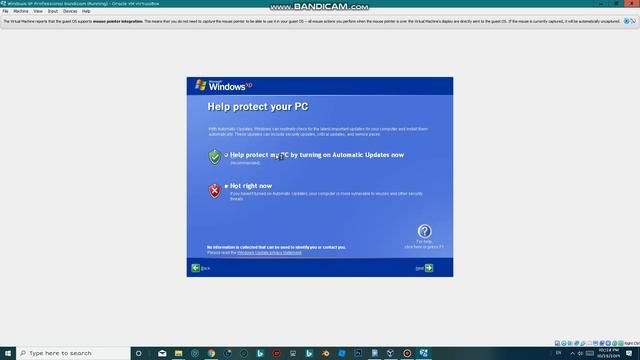Select the Not right now option
The width and height of the screenshot is (640, 360).
pos(227,186)
